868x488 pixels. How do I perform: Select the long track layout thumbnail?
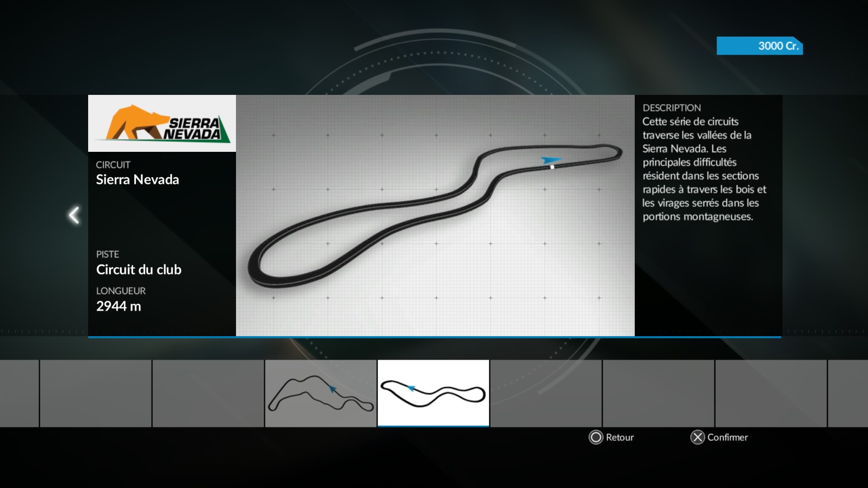point(321,393)
